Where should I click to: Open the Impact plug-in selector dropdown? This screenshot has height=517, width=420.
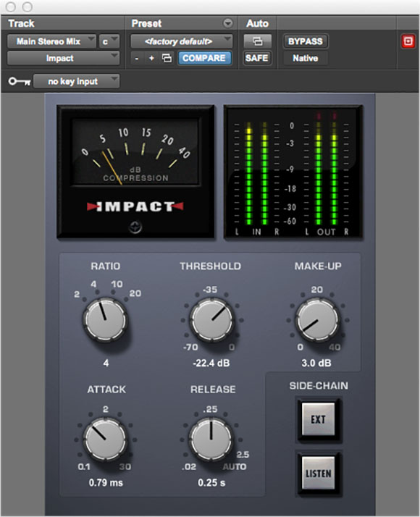[x=63, y=59]
